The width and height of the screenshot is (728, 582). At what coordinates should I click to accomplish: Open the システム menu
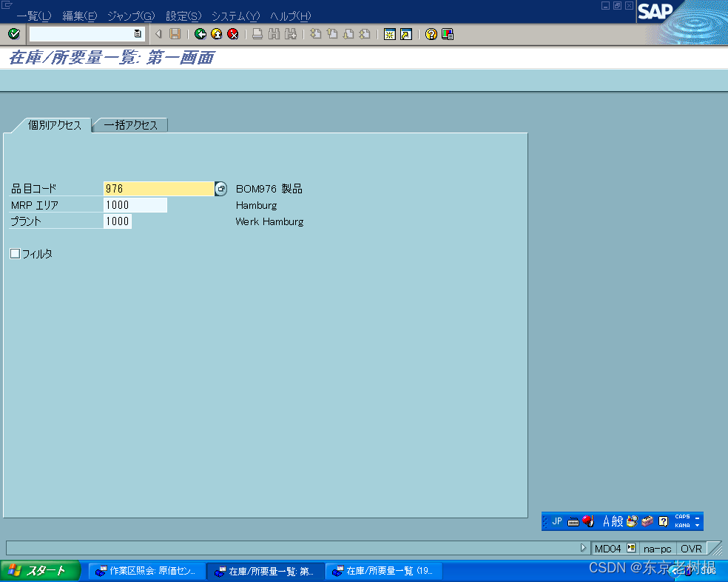pyautogui.click(x=234, y=16)
